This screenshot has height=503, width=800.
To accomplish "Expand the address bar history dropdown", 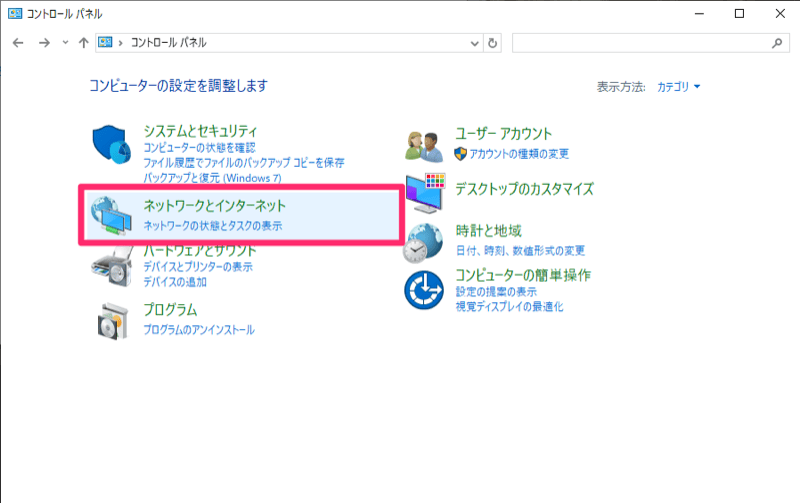I will coord(475,44).
